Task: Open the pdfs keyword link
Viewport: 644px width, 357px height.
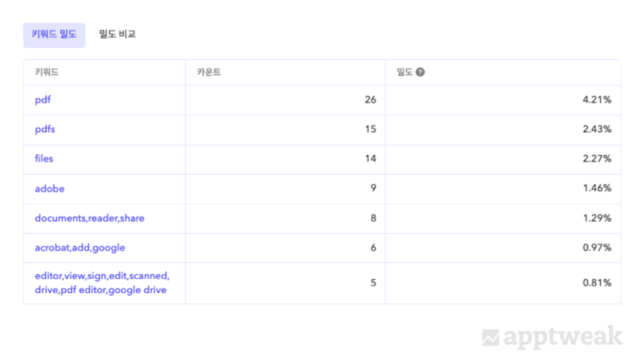Action: [45, 129]
